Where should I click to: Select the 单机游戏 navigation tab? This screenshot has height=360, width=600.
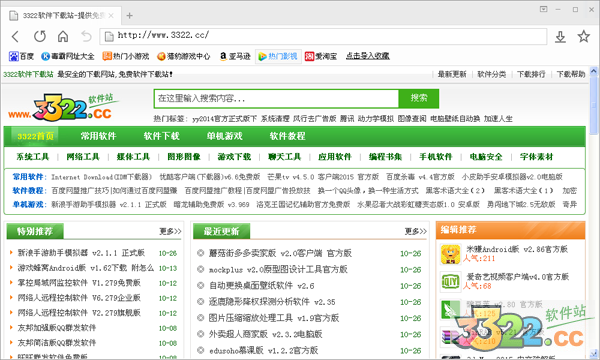click(x=225, y=136)
